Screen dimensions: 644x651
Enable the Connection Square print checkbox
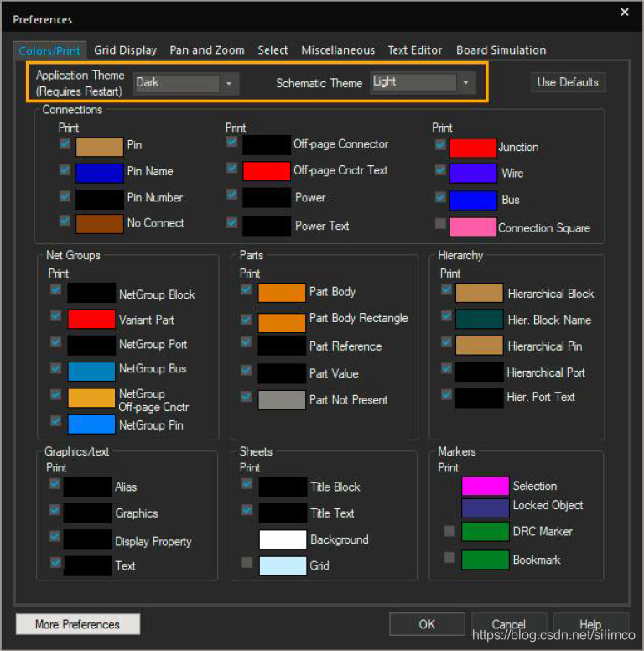(441, 223)
